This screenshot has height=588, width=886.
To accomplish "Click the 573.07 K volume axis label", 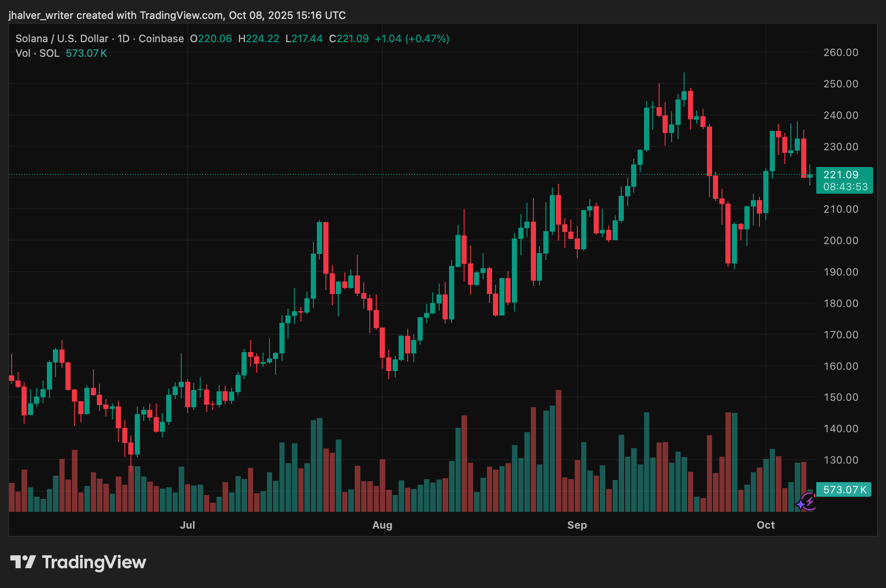I will tap(844, 490).
